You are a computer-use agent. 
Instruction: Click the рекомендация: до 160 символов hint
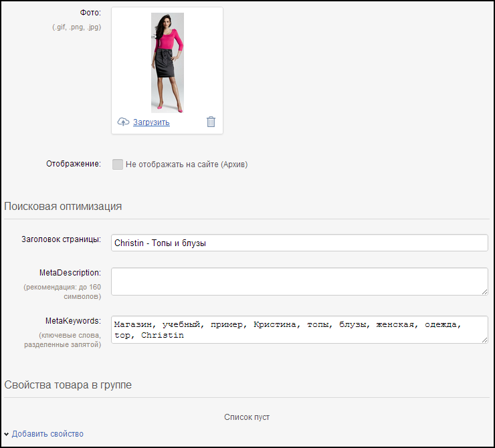pos(62,292)
